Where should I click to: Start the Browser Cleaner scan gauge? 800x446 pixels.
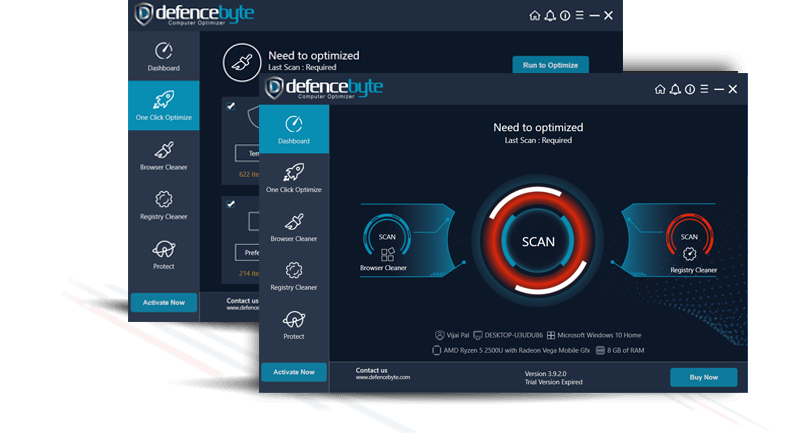click(x=387, y=238)
